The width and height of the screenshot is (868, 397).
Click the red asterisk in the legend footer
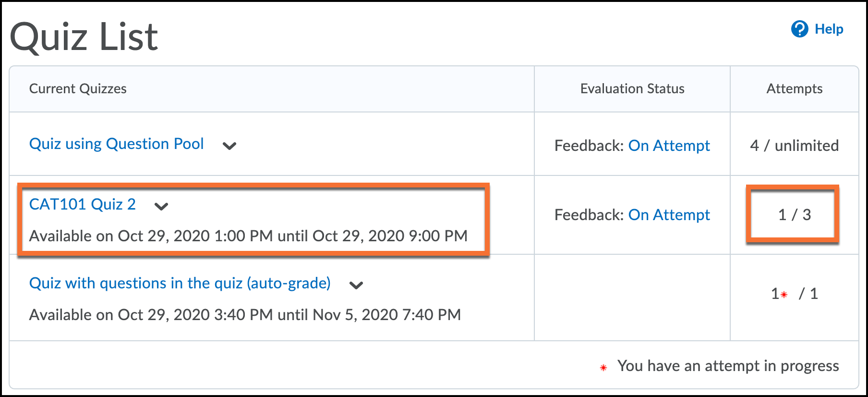click(x=603, y=368)
